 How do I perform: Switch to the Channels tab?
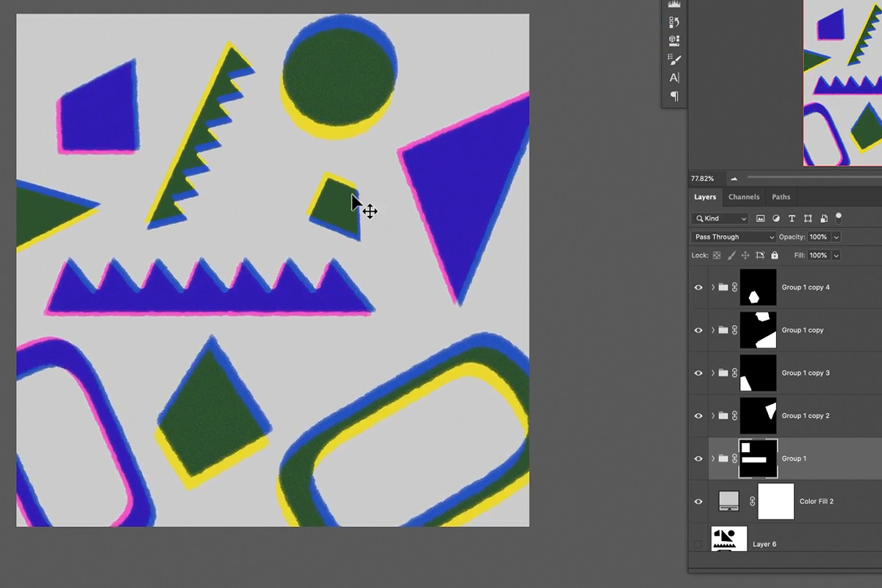tap(744, 197)
